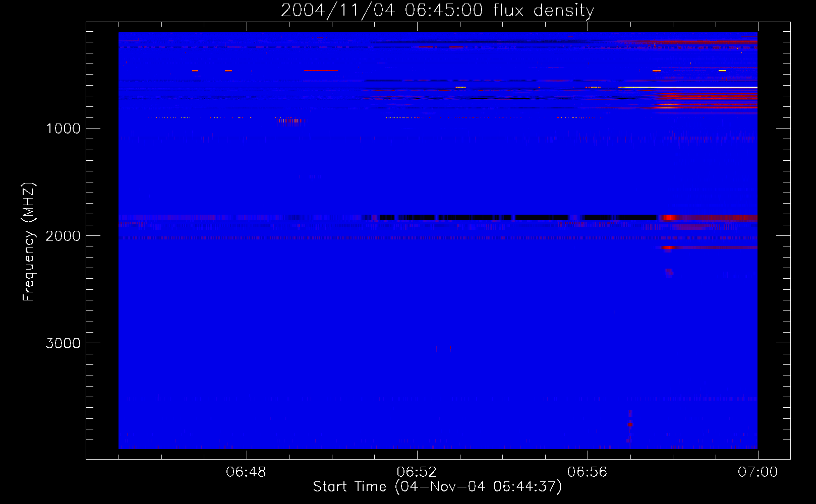The width and height of the screenshot is (816, 504).
Task: Select the 'Frequency (MHZ)' y-axis label
Action: coord(29,242)
